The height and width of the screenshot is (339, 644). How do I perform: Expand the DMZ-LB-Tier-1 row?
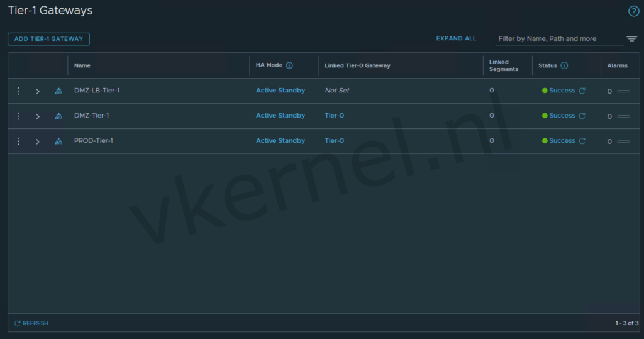[x=38, y=91]
